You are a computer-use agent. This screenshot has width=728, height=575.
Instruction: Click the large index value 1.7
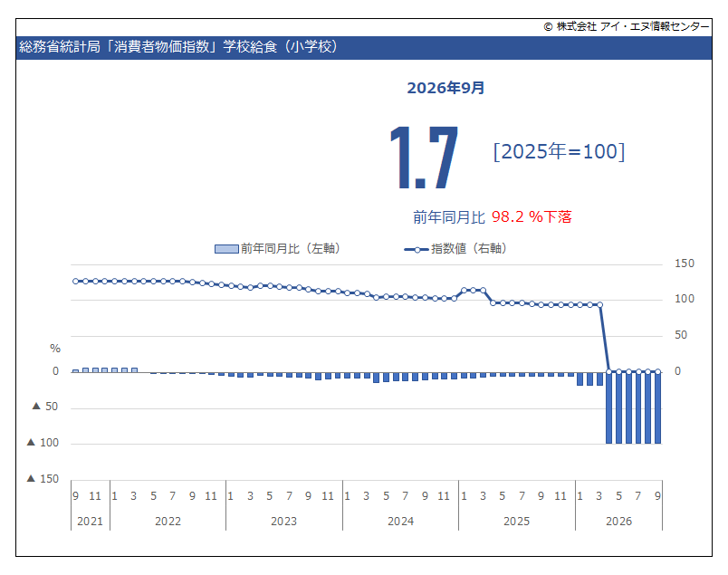[x=424, y=158]
